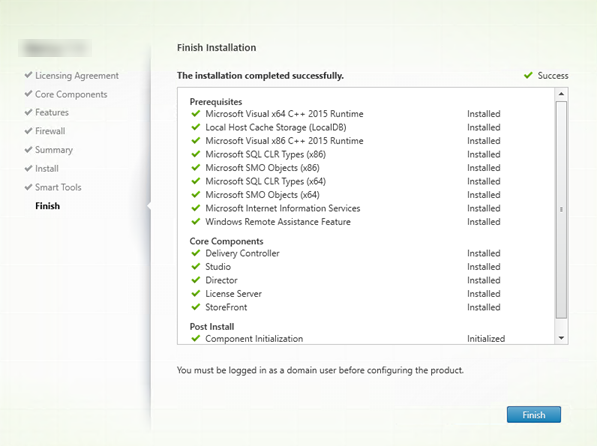Viewport: 597px width, 446px height.
Task: Click the 'Installed' status for Delivery Controller
Action: pos(484,253)
